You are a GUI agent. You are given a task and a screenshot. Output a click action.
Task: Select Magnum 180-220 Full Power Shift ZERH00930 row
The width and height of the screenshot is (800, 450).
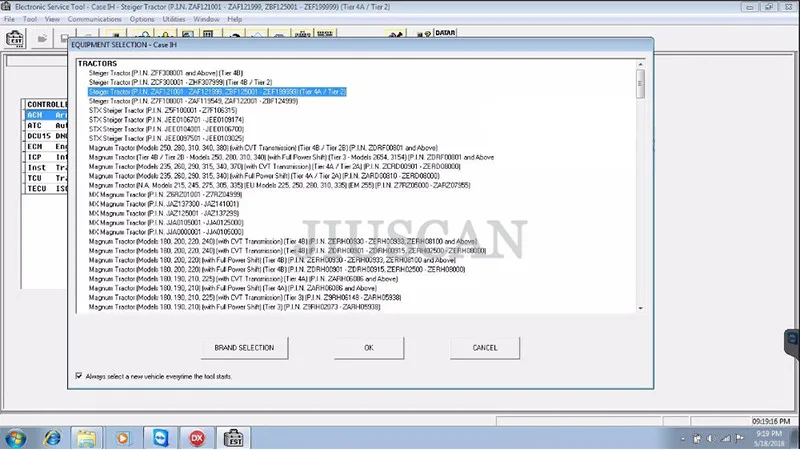click(x=272, y=260)
